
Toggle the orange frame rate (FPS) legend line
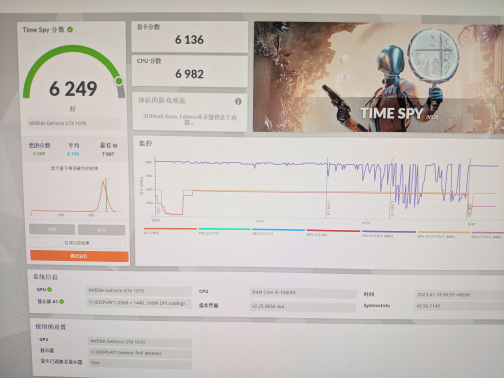click(x=170, y=229)
